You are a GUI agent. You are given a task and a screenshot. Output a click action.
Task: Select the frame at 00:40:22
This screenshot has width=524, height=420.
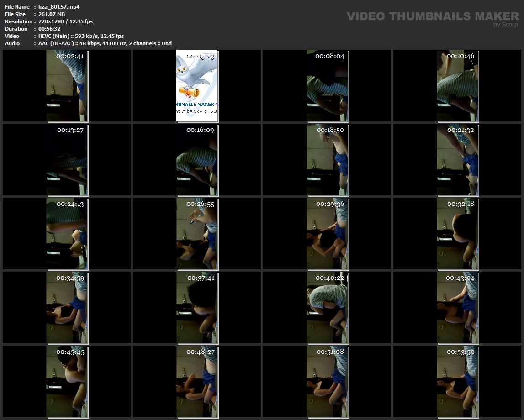327,308
